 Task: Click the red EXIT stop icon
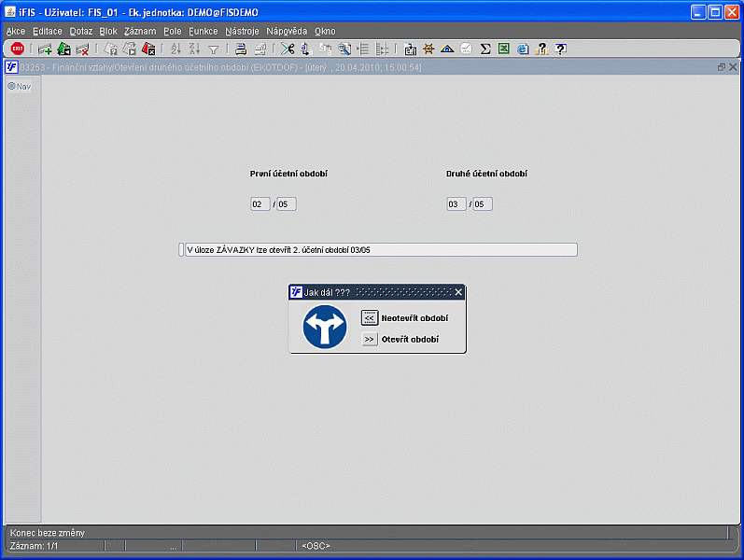18,49
